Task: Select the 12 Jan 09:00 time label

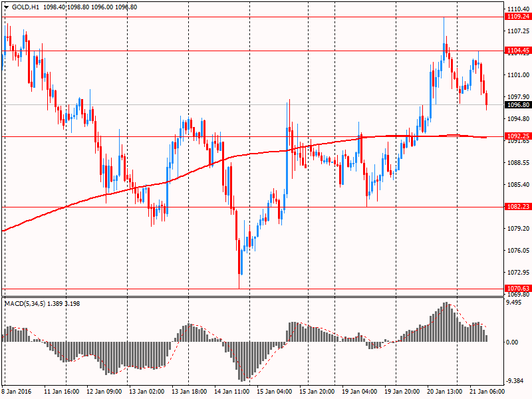Action: coord(104,391)
